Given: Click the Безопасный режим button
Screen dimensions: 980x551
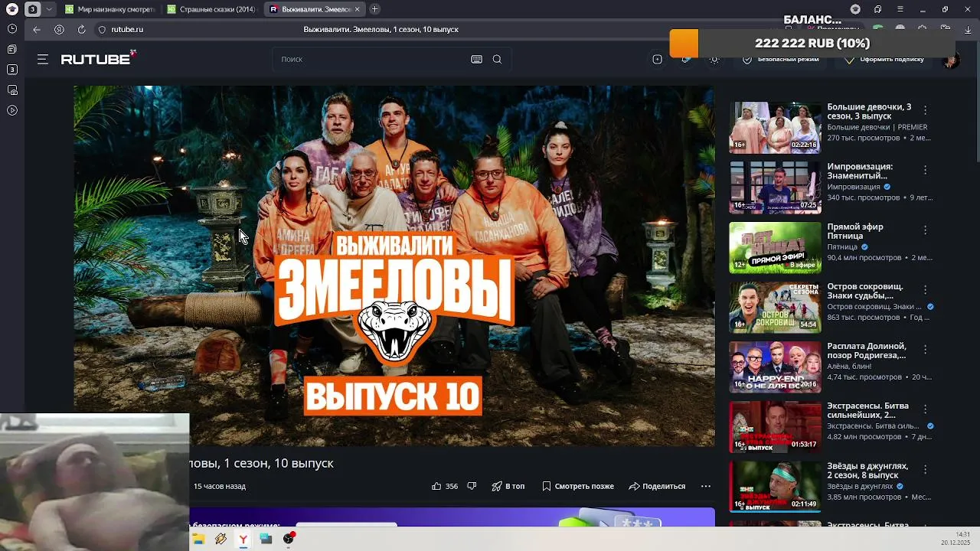Looking at the screenshot, I should (x=780, y=59).
